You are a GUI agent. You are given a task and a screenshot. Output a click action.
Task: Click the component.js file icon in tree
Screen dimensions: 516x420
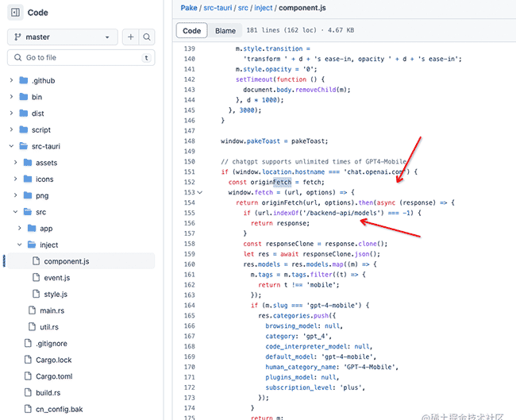click(37, 261)
